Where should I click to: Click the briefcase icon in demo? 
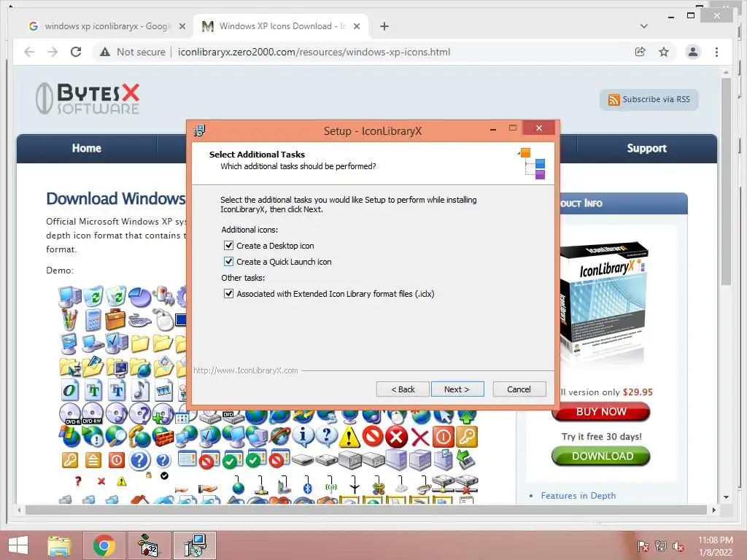115,319
